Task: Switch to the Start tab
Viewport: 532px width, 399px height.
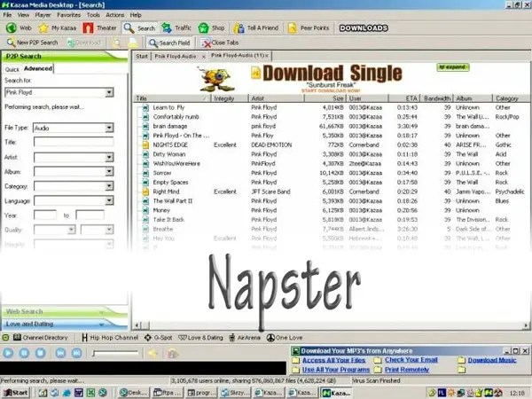Action: coord(142,57)
